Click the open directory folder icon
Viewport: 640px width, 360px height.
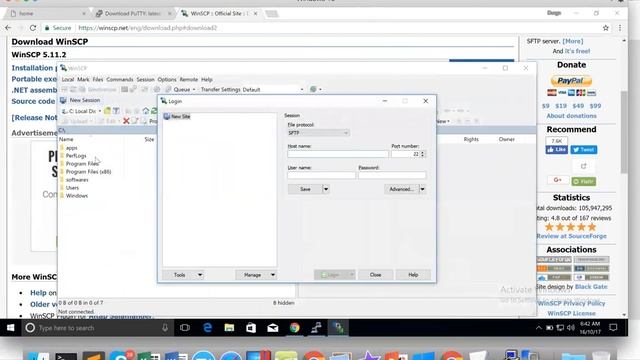pyautogui.click(x=107, y=111)
